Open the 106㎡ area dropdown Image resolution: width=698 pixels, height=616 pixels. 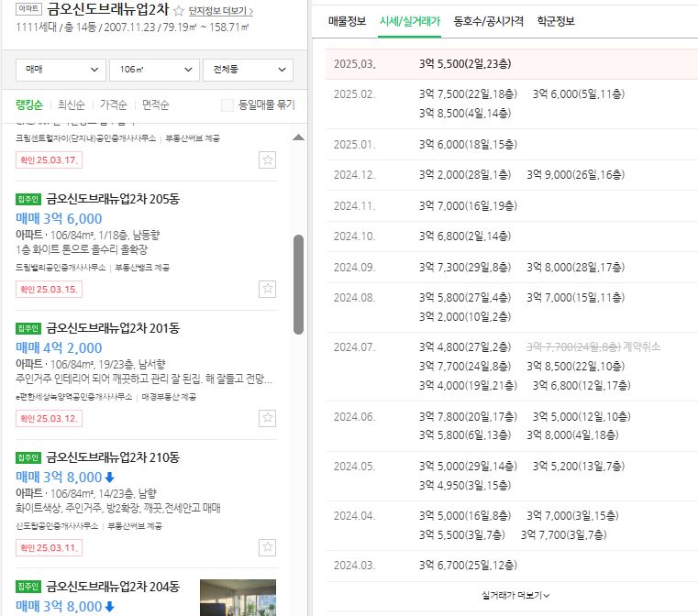pos(154,70)
